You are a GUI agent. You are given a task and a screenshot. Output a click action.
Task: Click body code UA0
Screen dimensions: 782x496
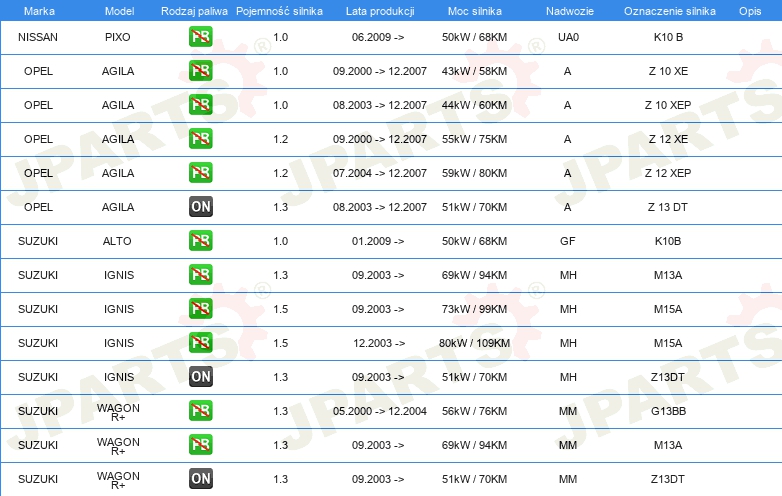[569, 37]
